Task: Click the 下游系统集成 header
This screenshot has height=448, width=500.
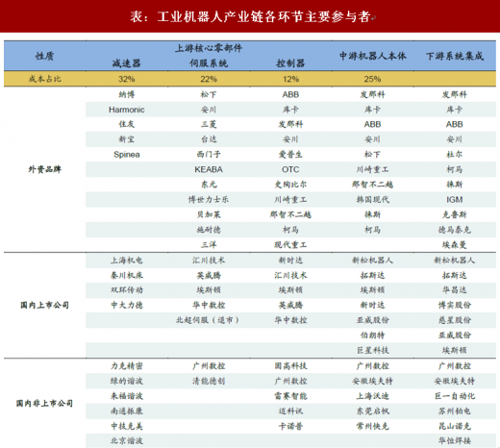Action: [x=455, y=56]
